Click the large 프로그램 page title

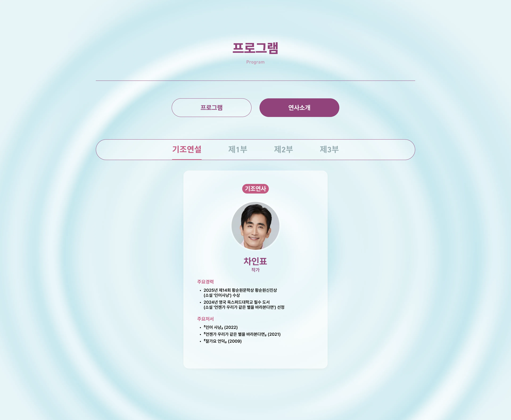pyautogui.click(x=255, y=48)
